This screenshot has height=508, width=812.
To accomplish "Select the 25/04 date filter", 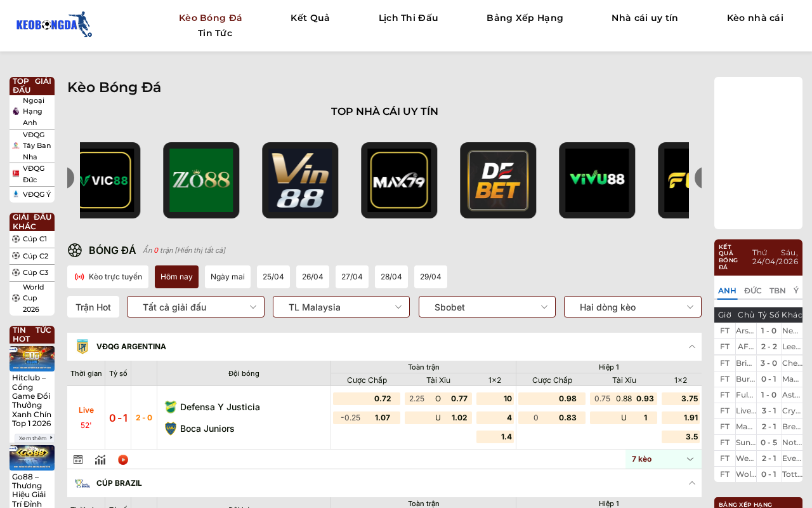I will (x=273, y=277).
